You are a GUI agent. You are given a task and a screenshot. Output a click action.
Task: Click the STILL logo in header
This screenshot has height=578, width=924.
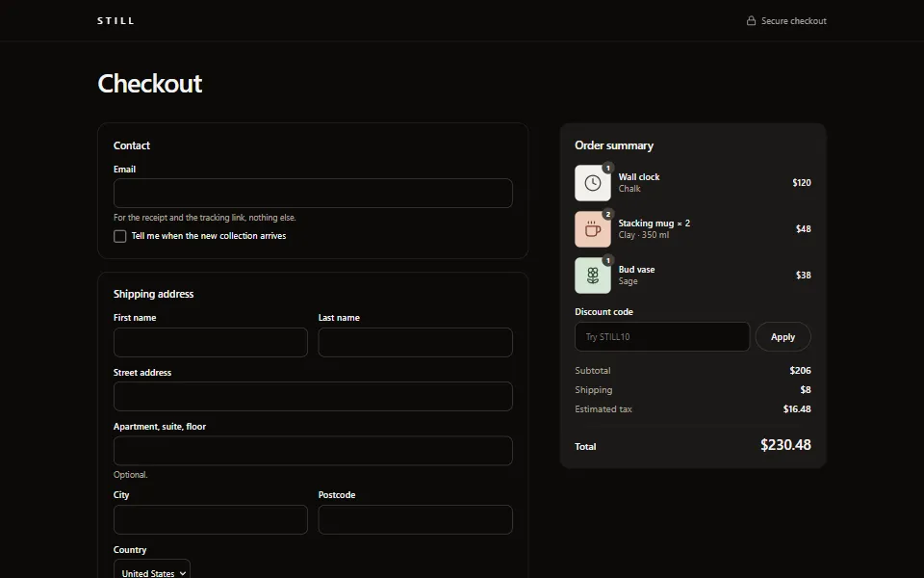pos(115,20)
